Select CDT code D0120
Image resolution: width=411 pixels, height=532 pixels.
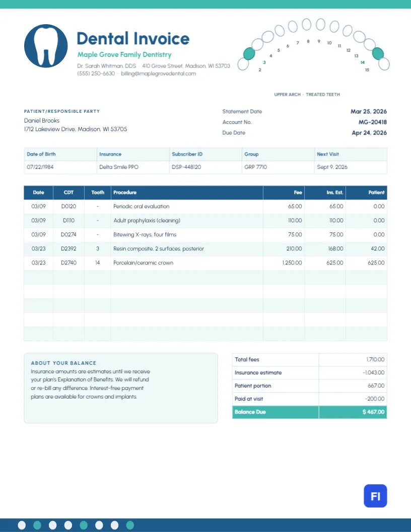[68, 206]
